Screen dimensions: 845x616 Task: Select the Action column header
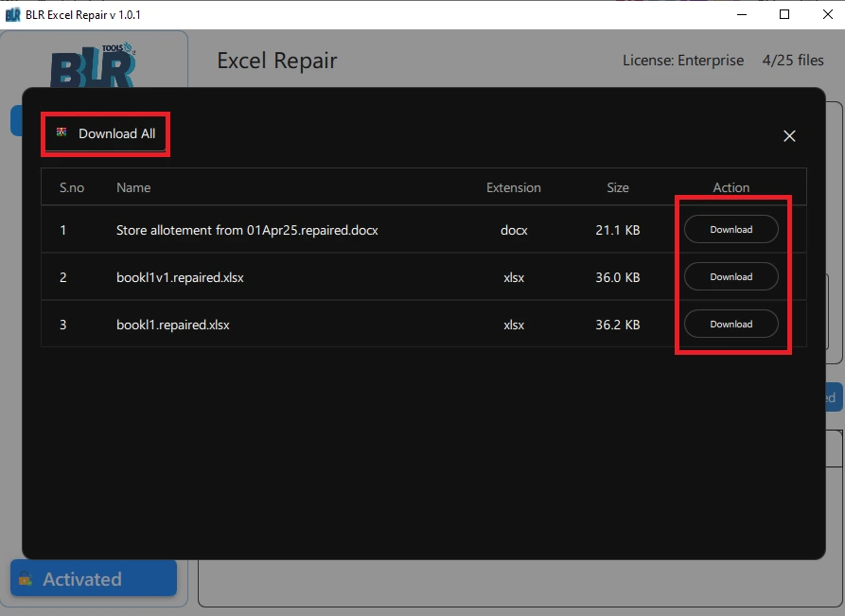pyautogui.click(x=731, y=186)
